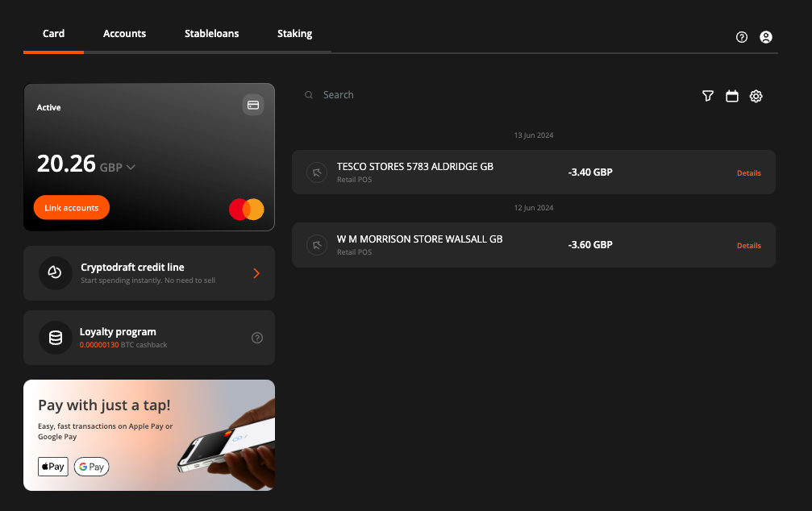The image size is (812, 511).
Task: Click the Cryptodraft credit line icon
Action: 55,272
